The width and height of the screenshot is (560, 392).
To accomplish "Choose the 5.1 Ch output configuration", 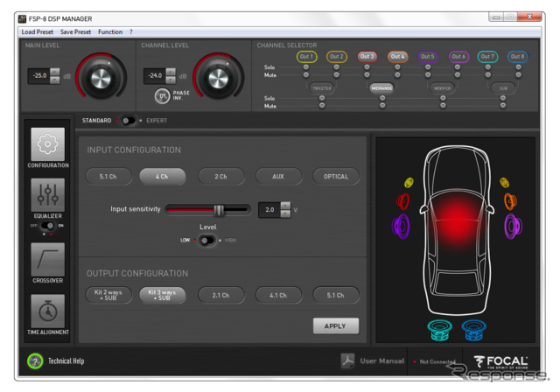I will 336,295.
